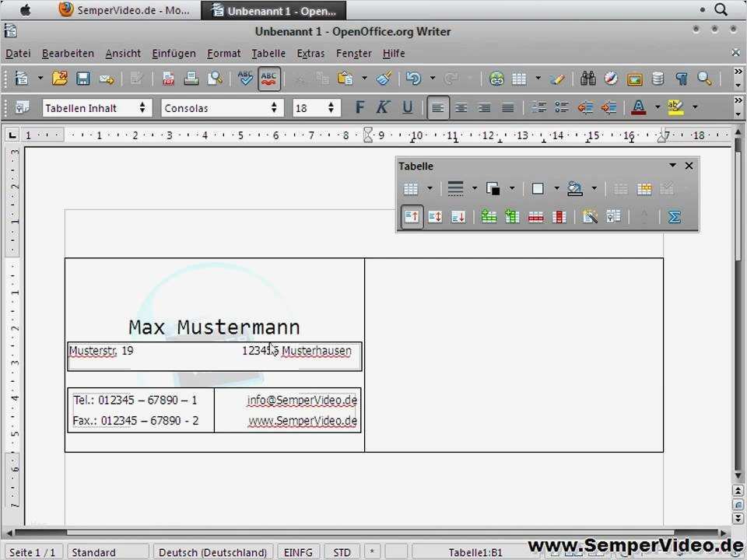Undo the last action

coord(413,78)
